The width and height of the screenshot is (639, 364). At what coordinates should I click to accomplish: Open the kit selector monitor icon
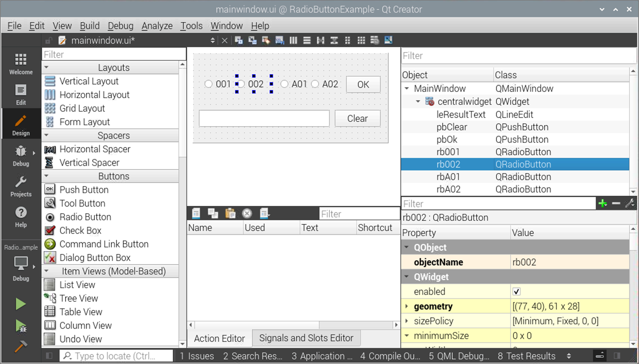21,263
